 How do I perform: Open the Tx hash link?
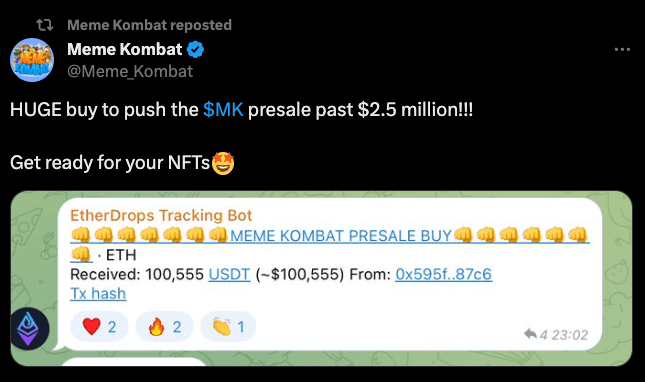pos(98,294)
